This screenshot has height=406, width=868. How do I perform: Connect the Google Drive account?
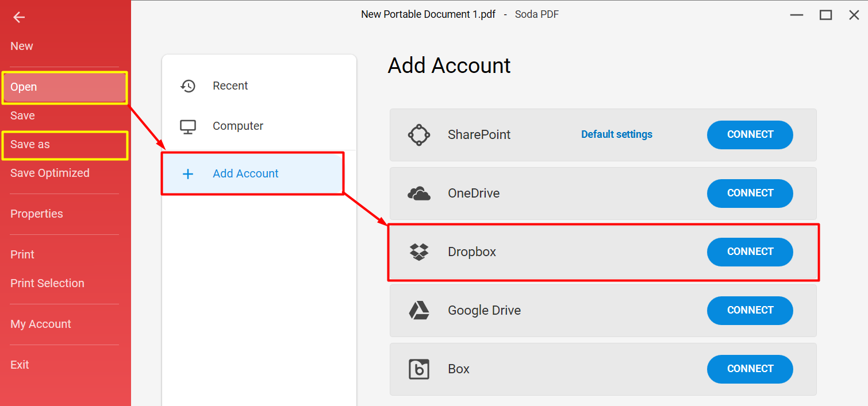click(x=750, y=311)
